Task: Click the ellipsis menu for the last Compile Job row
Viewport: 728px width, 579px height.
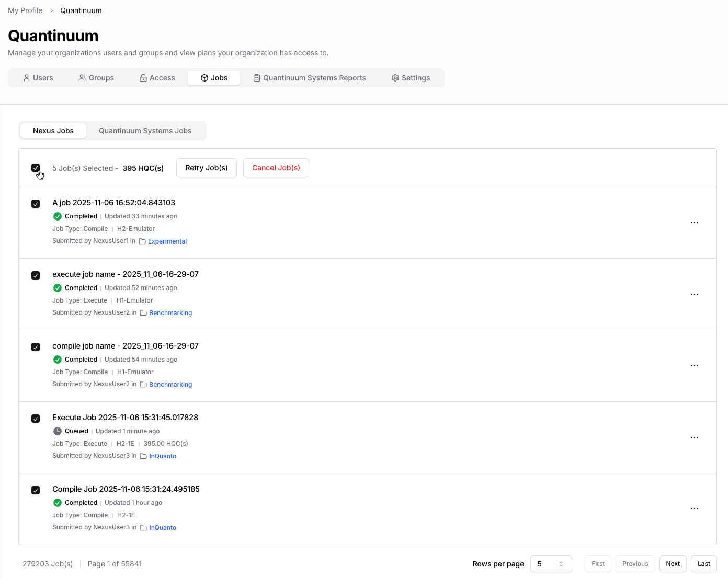Action: pos(694,509)
